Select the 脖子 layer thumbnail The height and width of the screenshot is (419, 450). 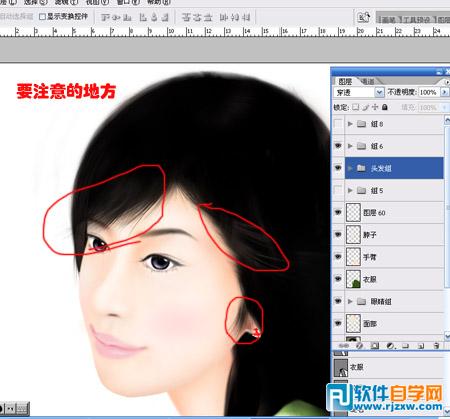point(353,235)
